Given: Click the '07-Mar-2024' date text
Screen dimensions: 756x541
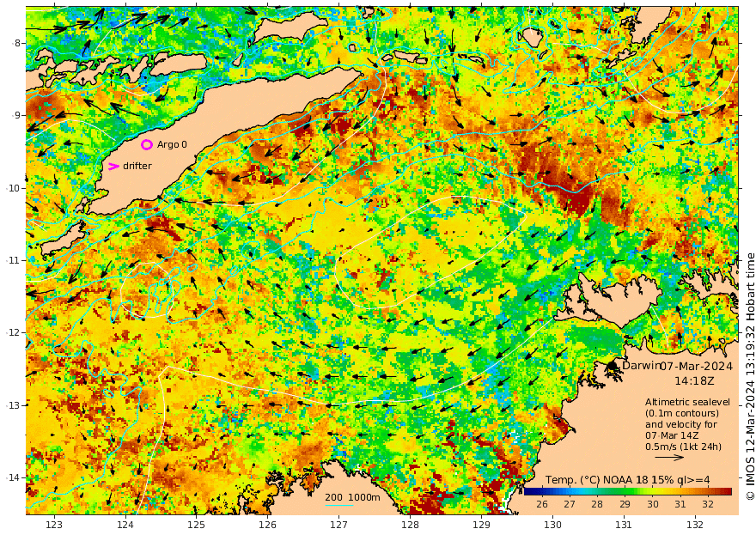Looking at the screenshot, I should (x=696, y=366).
